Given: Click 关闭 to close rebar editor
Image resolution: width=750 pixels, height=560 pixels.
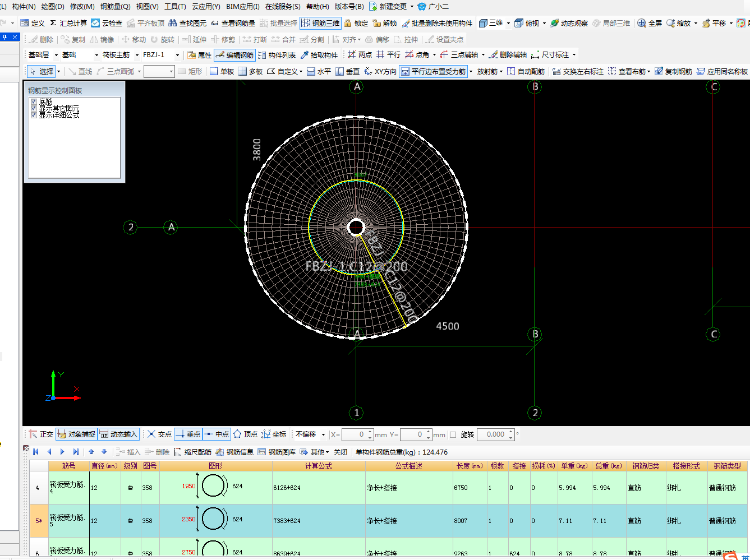Looking at the screenshot, I should [341, 452].
